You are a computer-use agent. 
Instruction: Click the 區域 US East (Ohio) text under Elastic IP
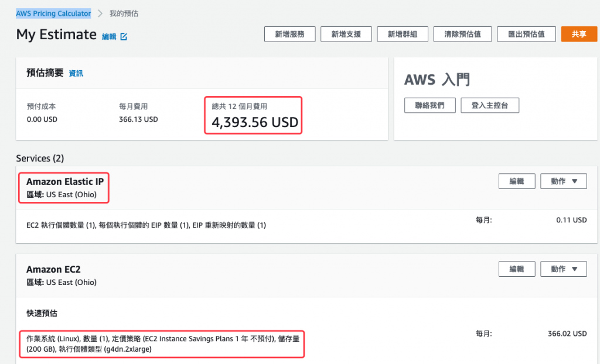[61, 194]
